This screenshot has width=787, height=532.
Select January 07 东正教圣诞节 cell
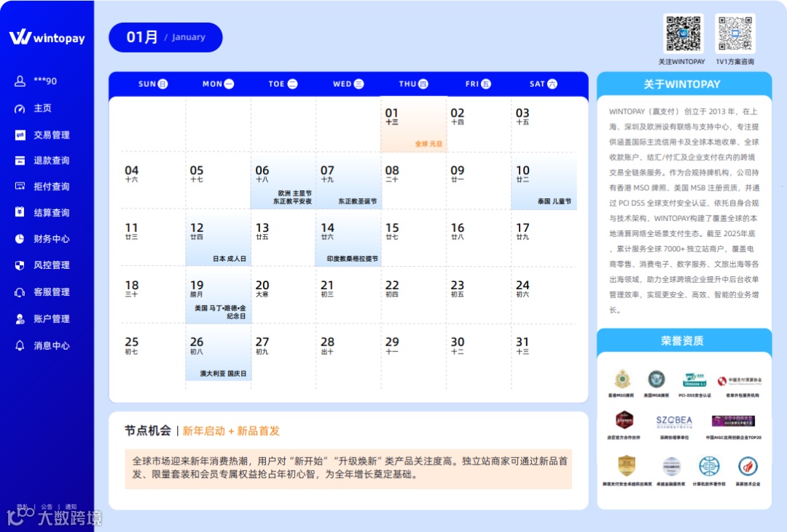(348, 181)
